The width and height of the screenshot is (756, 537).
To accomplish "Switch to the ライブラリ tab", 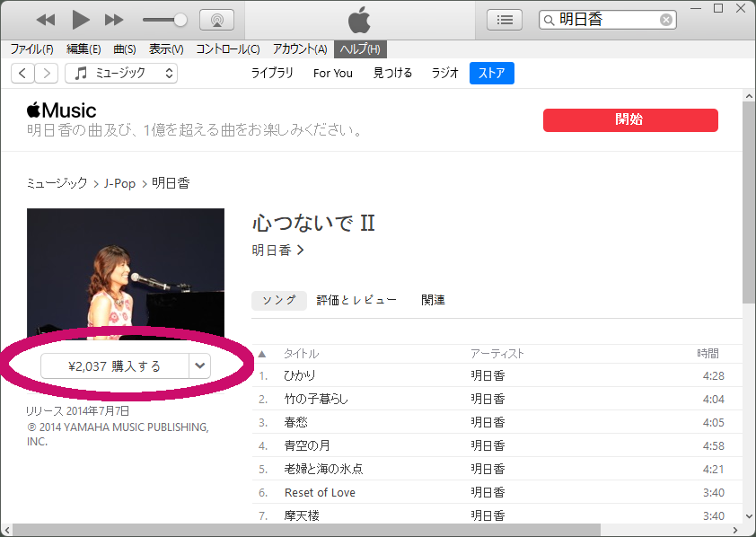I will tap(272, 74).
